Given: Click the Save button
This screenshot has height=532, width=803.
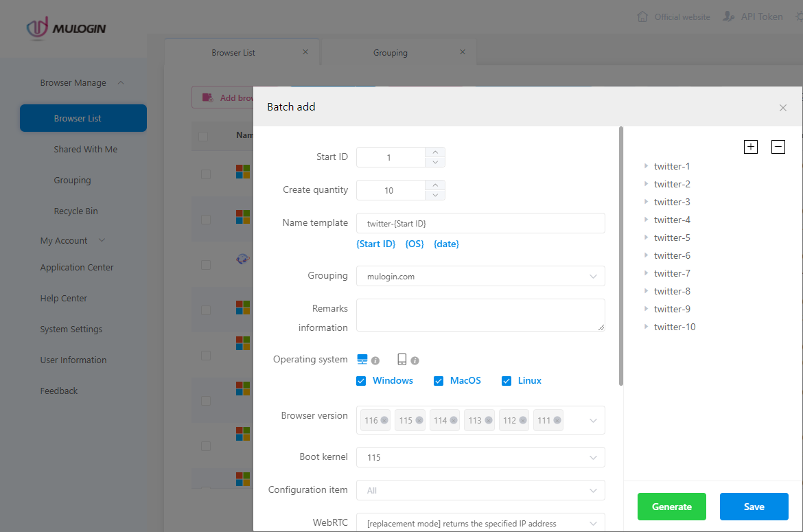Looking at the screenshot, I should 754,506.
